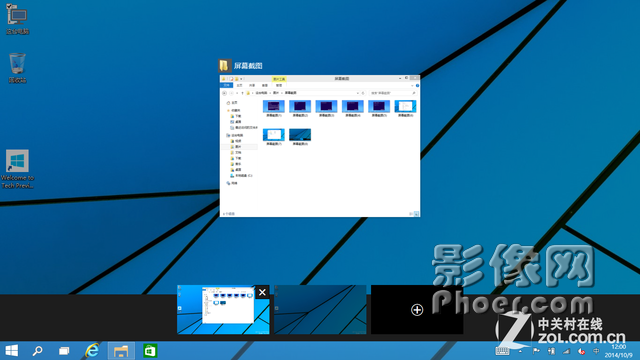Image resolution: width=640 pixels, height=360 pixels.
Task: Click the muted volume tray icon
Action: (581, 351)
